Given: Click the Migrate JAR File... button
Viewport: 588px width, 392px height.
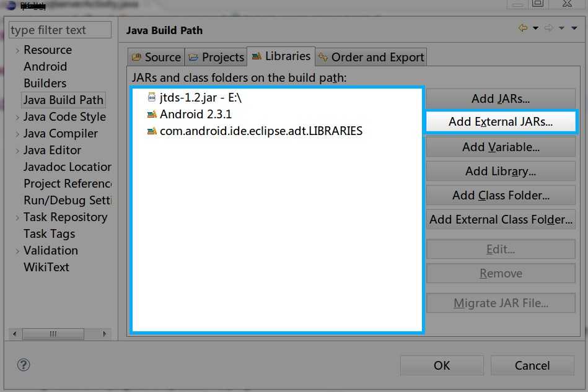Looking at the screenshot, I should [501, 303].
